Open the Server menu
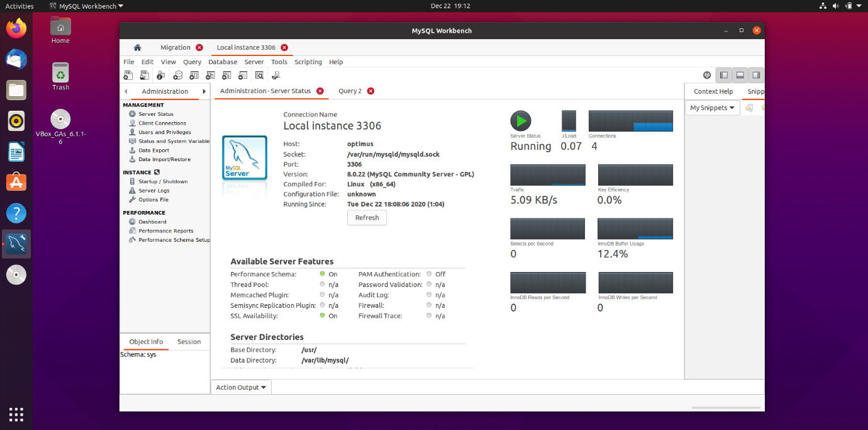 (254, 62)
